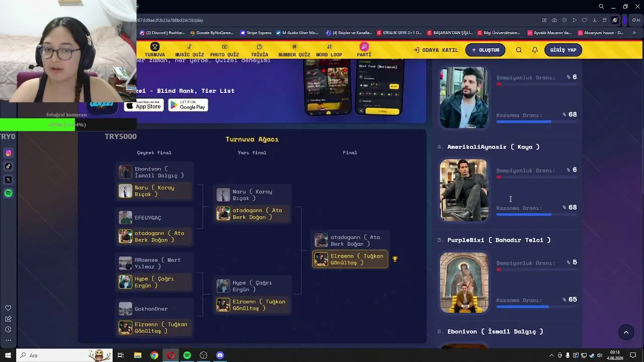The height and width of the screenshot is (362, 644).
Task: Click the Giriş Yap login button
Action: [x=563, y=50]
